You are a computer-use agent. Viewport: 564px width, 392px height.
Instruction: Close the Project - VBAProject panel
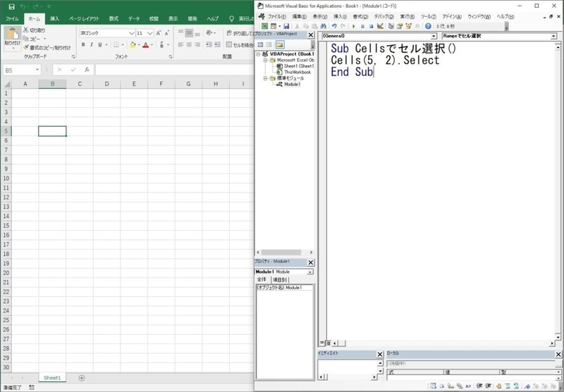(311, 35)
